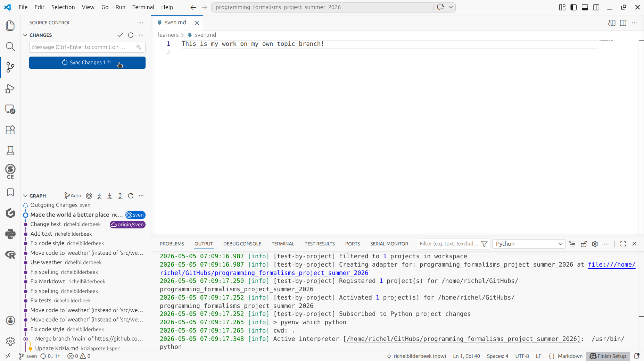Click the sven branch in status bar
Screen dimensions: 644x361
pyautogui.click(x=28, y=356)
